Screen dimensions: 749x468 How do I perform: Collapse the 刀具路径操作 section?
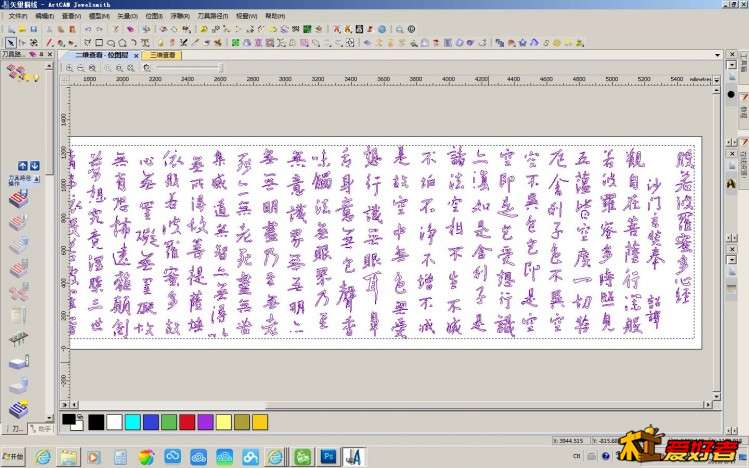pyautogui.click(x=37, y=179)
